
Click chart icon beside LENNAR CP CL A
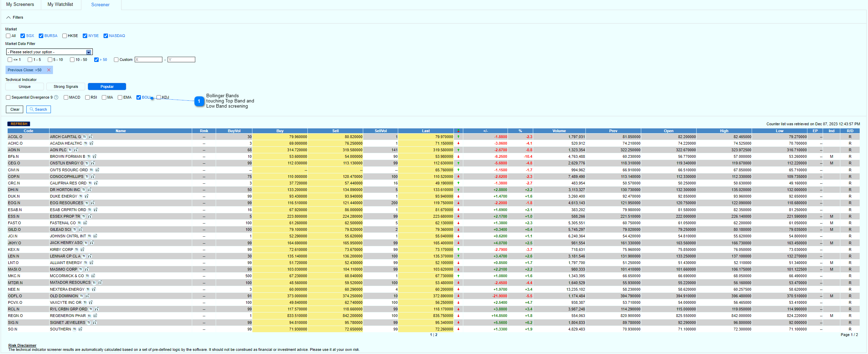(90, 256)
